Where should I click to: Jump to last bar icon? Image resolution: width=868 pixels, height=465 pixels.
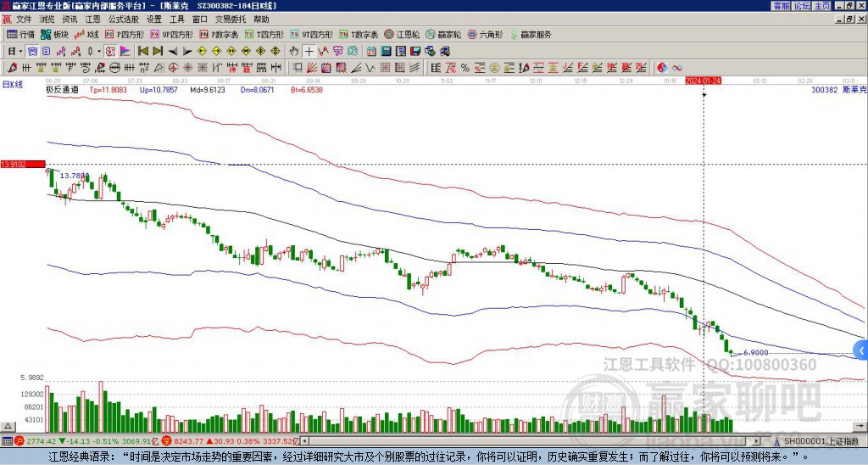click(x=158, y=51)
